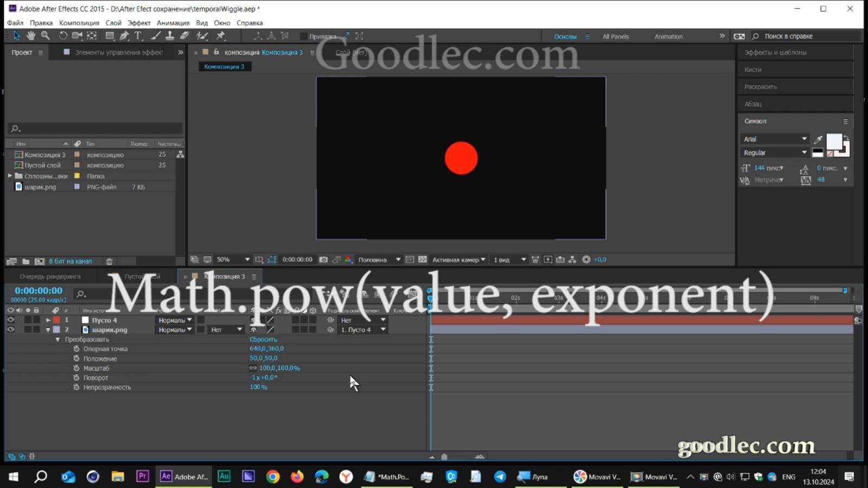
Task: Open the Regular font style dropdown
Action: pyautogui.click(x=774, y=153)
